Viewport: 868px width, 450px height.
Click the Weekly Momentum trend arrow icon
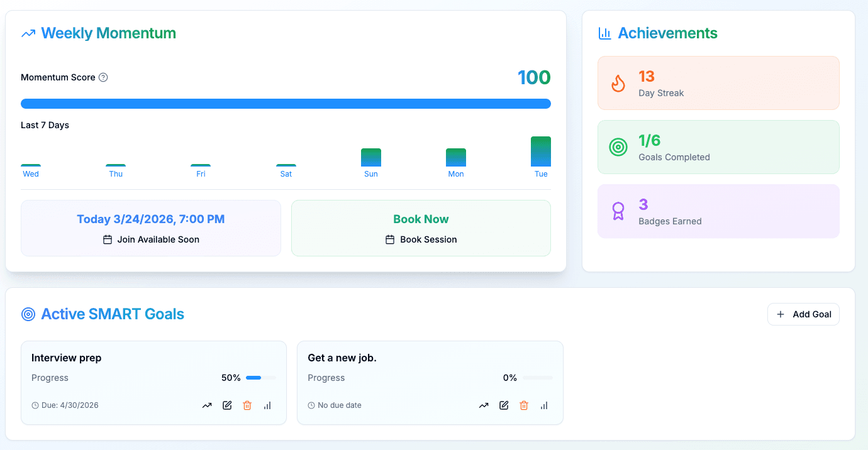coord(28,33)
